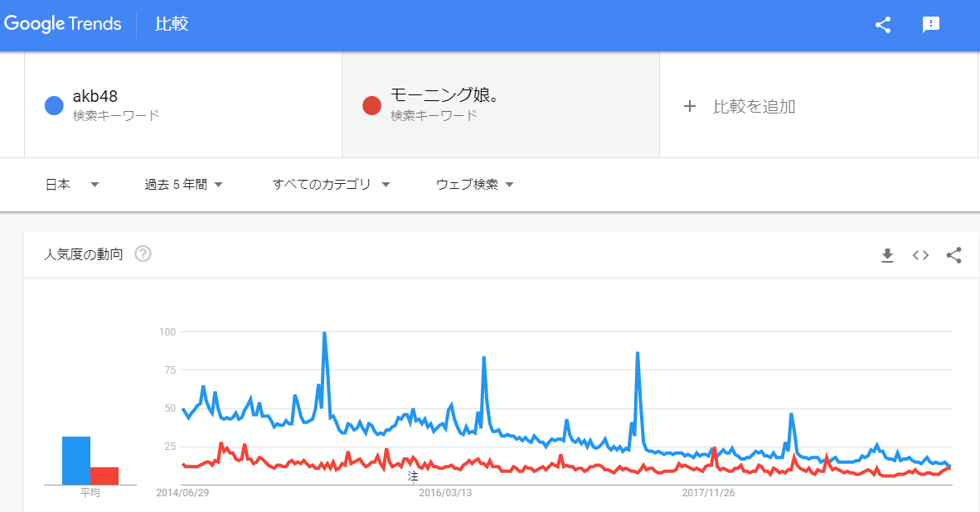Screen dimensions: 980x512
Task: Open the send feedback icon in the header
Action: click(x=931, y=25)
